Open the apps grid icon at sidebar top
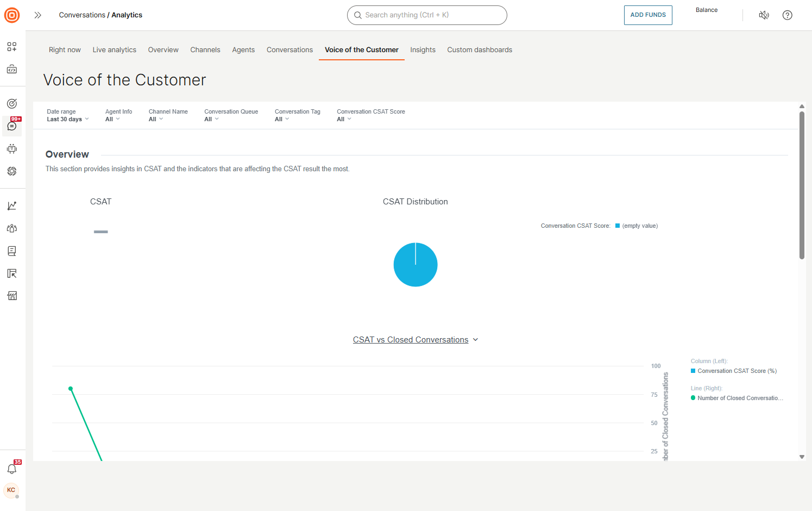The image size is (812, 511). point(11,47)
